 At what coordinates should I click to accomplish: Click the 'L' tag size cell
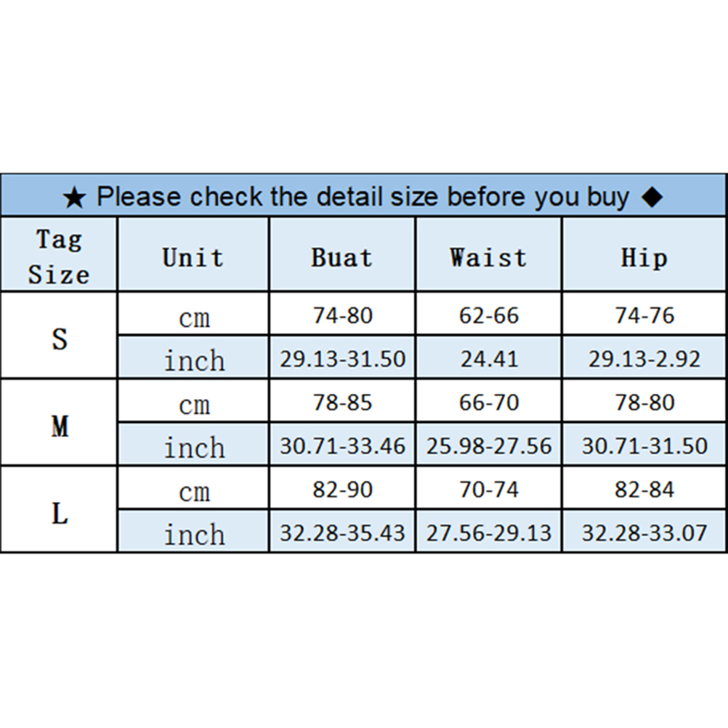point(60,513)
